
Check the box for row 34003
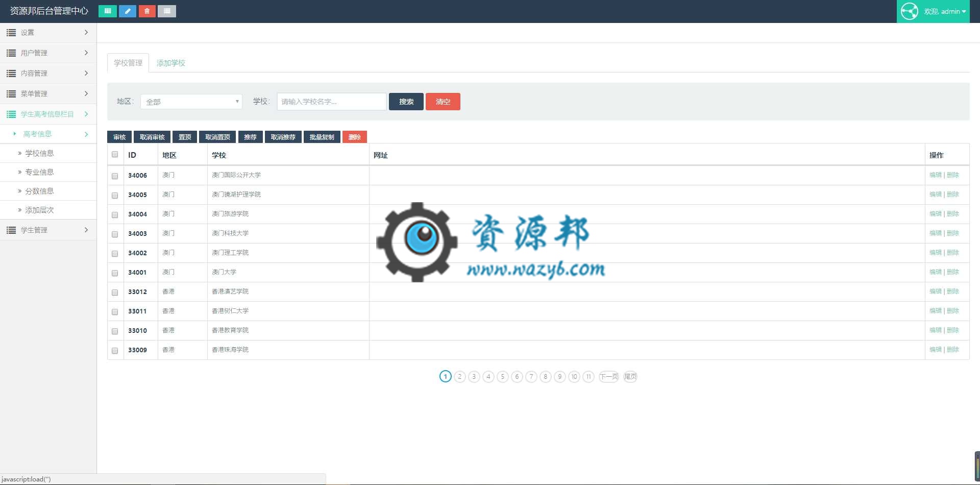(115, 234)
